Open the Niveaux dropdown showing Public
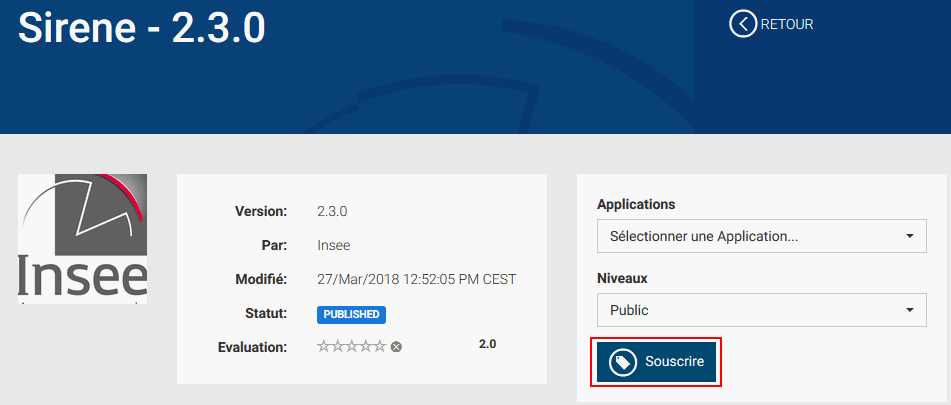Image resolution: width=951 pixels, height=405 pixels. pos(762,310)
